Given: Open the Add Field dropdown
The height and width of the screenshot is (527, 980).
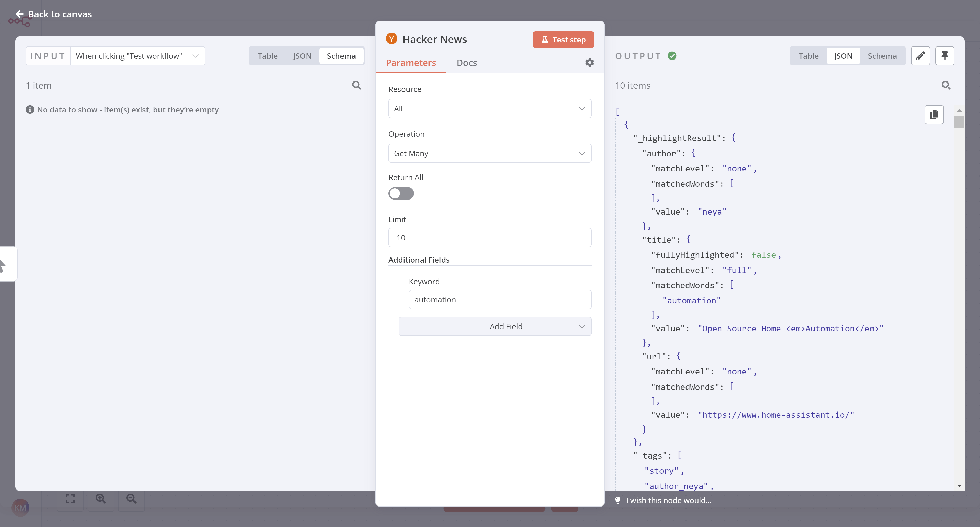Looking at the screenshot, I should coord(495,326).
